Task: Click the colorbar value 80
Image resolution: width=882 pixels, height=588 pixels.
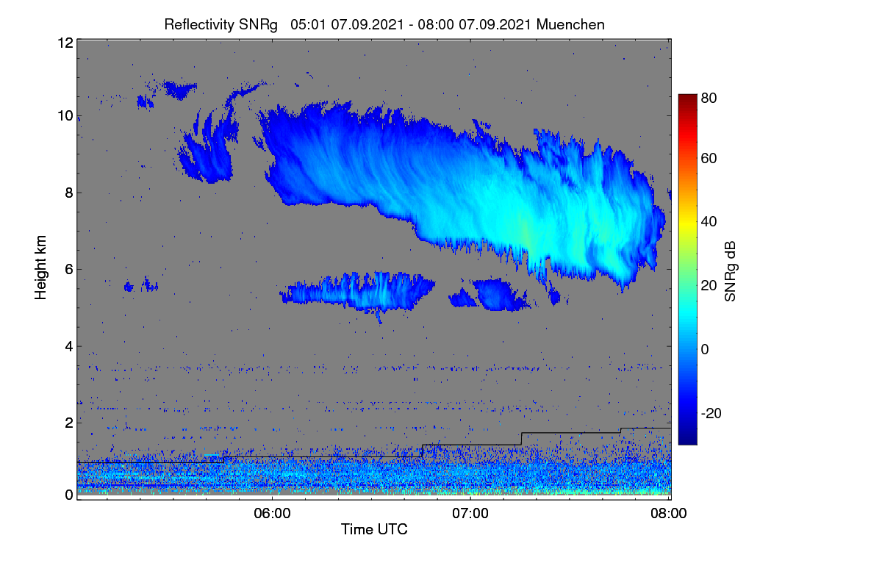Action: pos(709,99)
